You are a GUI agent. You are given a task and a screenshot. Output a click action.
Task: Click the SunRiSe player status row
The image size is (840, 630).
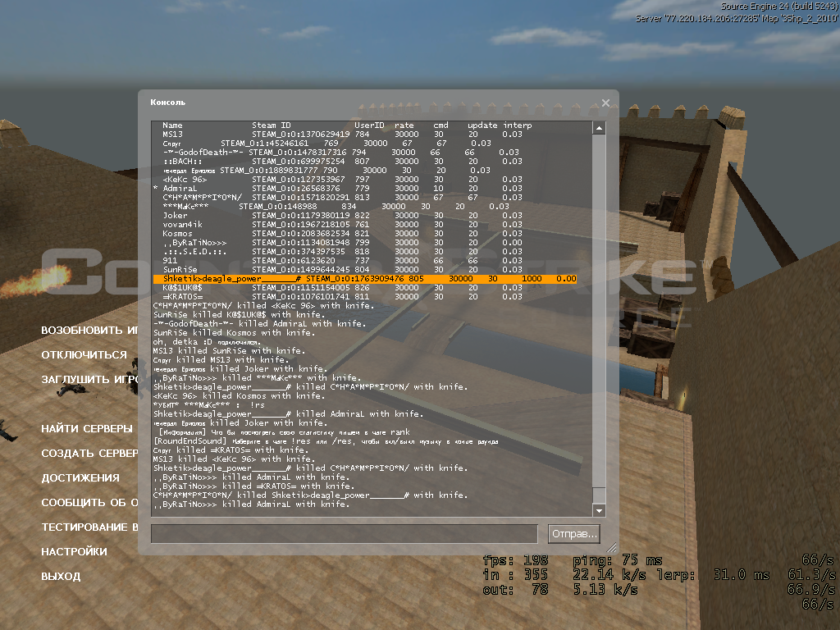point(342,269)
